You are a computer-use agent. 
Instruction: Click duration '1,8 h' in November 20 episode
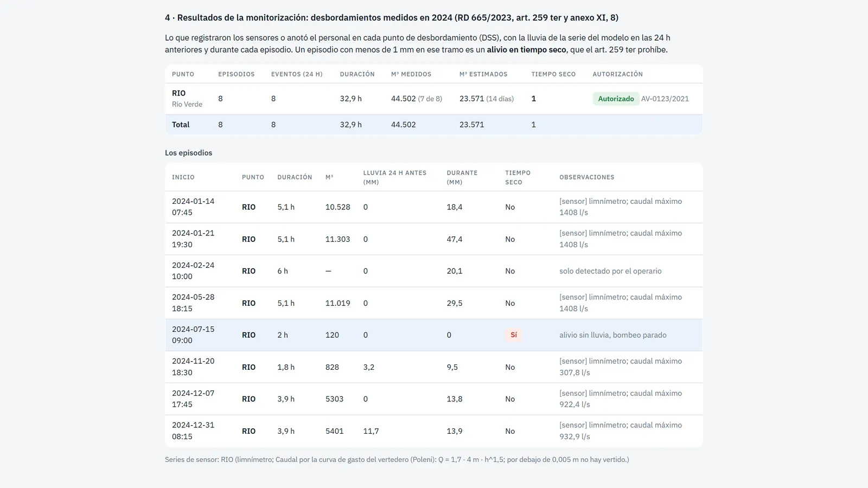286,367
